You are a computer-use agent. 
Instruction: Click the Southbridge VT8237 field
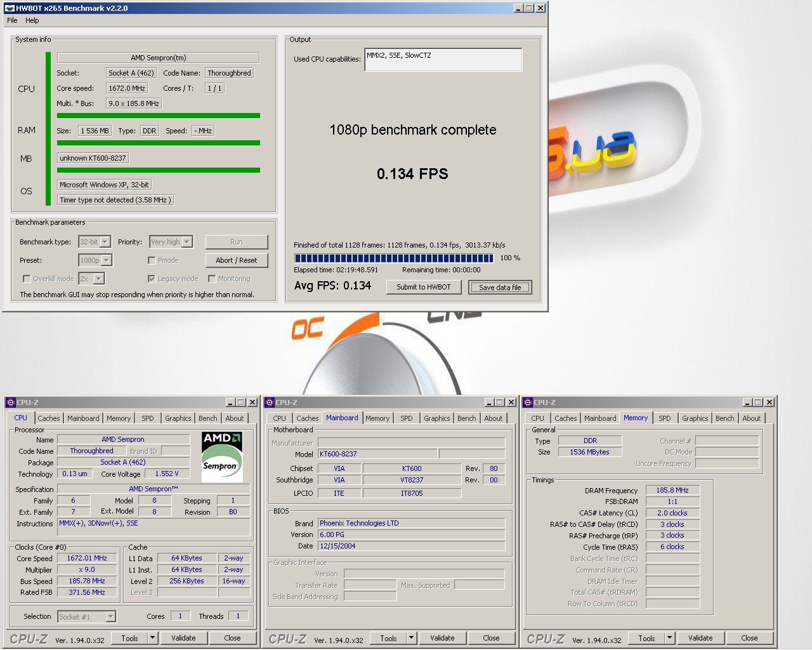pos(412,480)
